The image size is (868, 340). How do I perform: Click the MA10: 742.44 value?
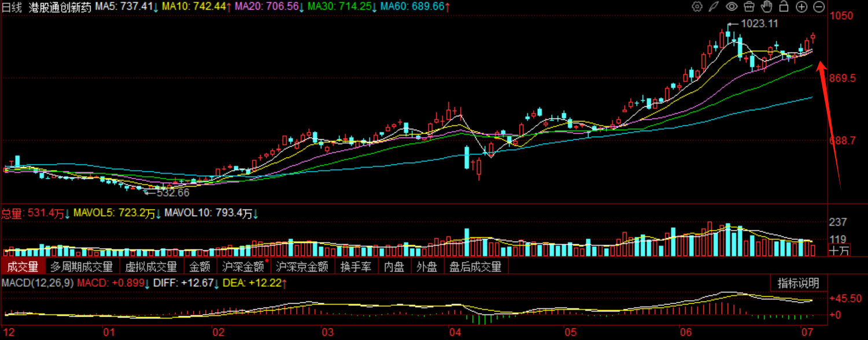tap(197, 7)
